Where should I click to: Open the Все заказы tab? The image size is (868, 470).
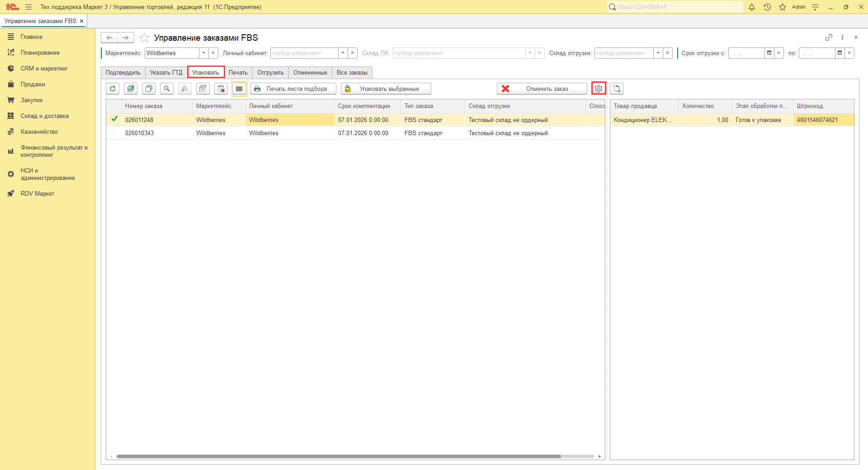[352, 72]
